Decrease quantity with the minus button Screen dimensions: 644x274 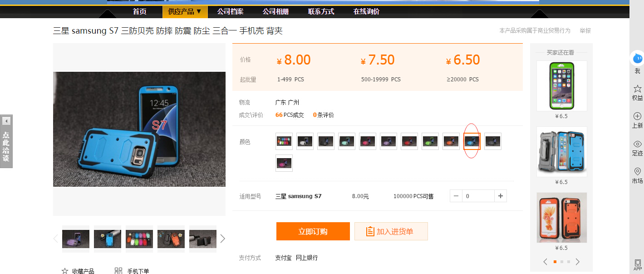456,196
